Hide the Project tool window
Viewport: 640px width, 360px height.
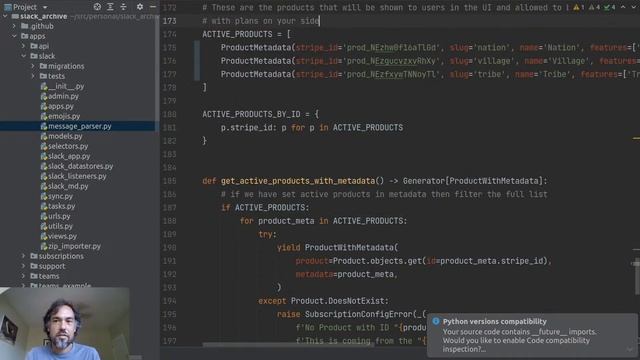[x=153, y=7]
